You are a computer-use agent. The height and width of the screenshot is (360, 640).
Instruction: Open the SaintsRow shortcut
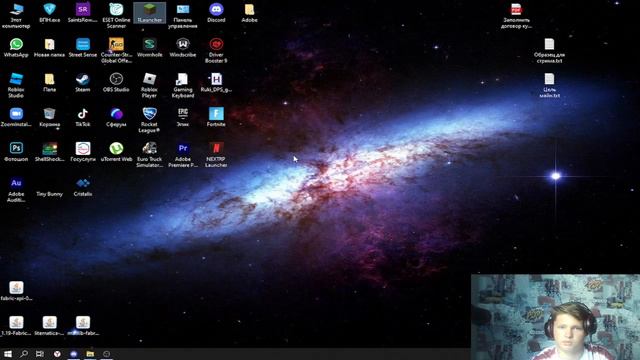(x=82, y=12)
